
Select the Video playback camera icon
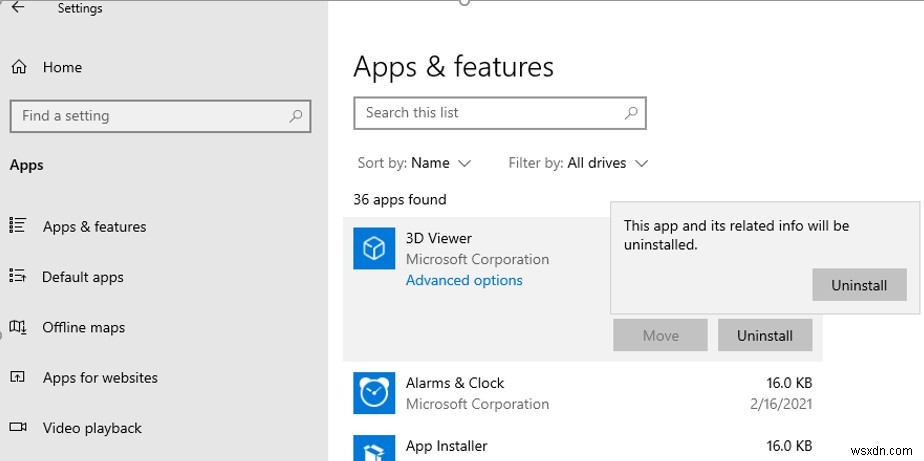coord(18,427)
